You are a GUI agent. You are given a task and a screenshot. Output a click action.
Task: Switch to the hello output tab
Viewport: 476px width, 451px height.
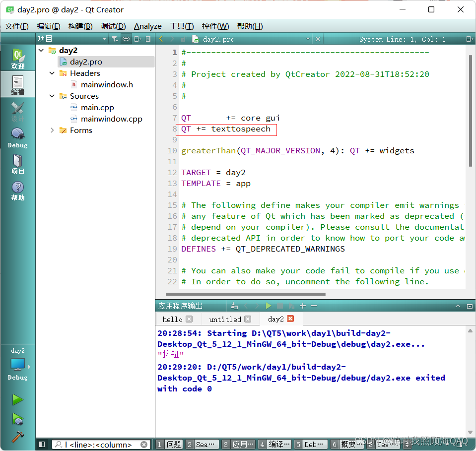click(173, 319)
